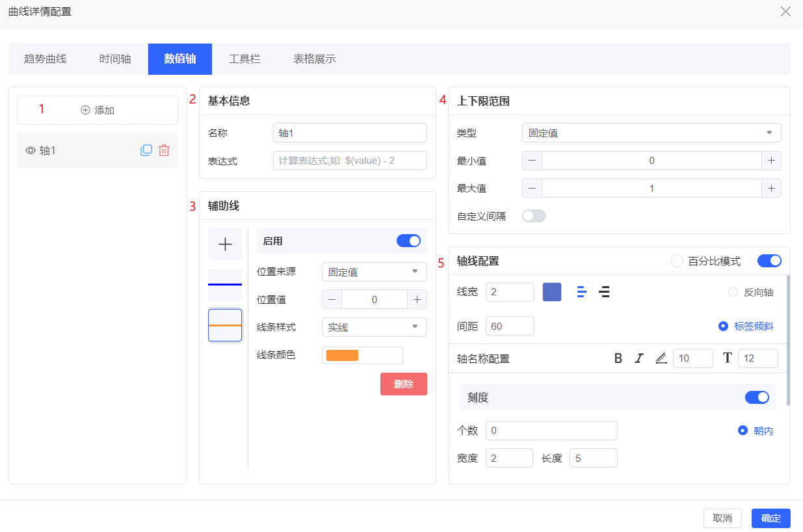Image resolution: width=803 pixels, height=532 pixels.
Task: Click the red 删除 button
Action: [x=403, y=384]
